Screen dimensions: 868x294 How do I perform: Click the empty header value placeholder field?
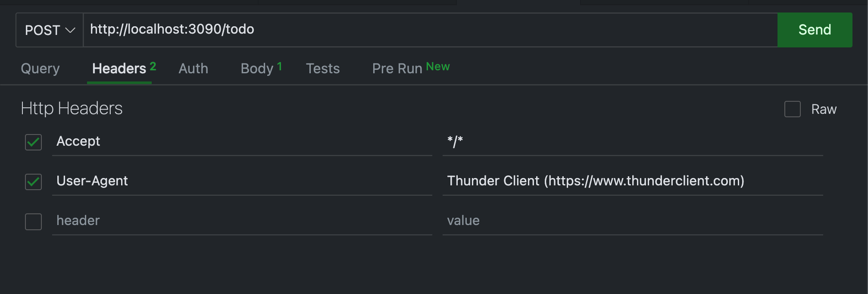632,221
